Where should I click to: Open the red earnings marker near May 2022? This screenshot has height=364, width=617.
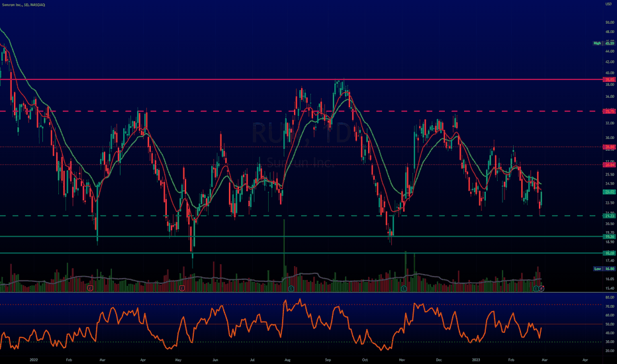pos(182,289)
